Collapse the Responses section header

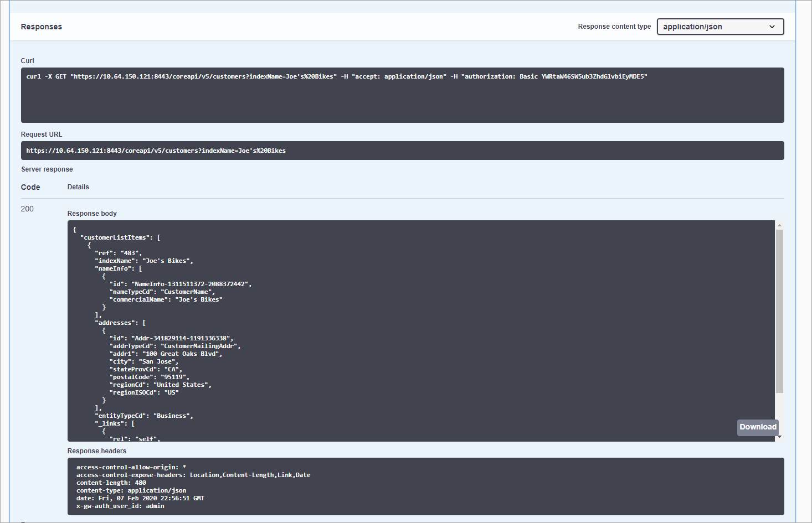(41, 26)
